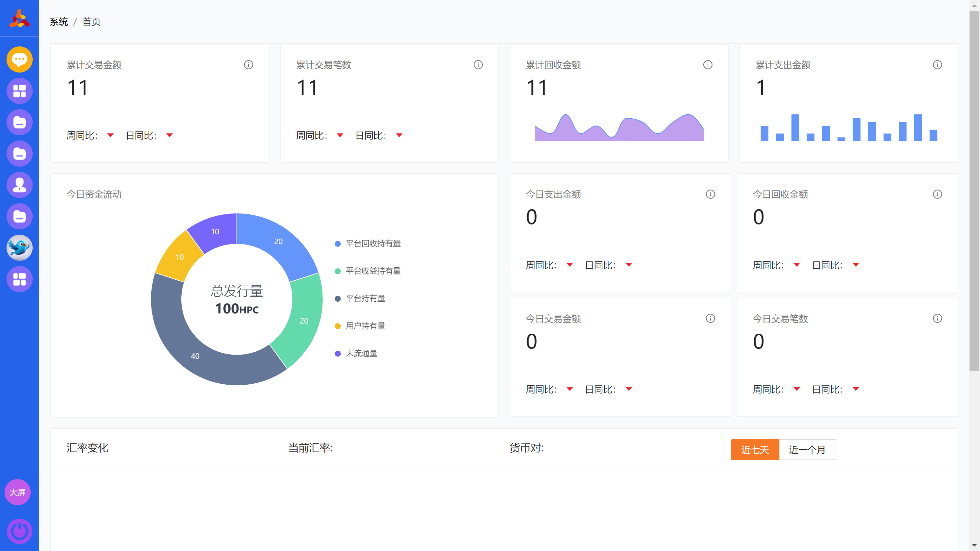Screen dimensions: 980x551
Task: Open the user profile sidebar icon
Action: 19,185
